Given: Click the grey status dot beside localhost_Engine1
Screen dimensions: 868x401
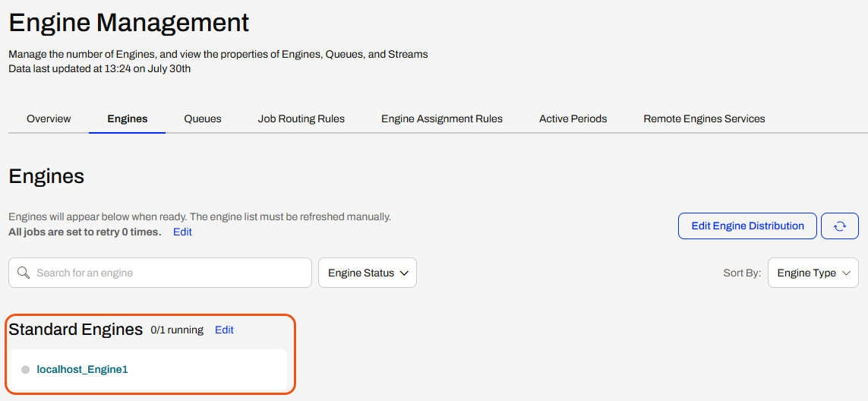Looking at the screenshot, I should point(26,369).
